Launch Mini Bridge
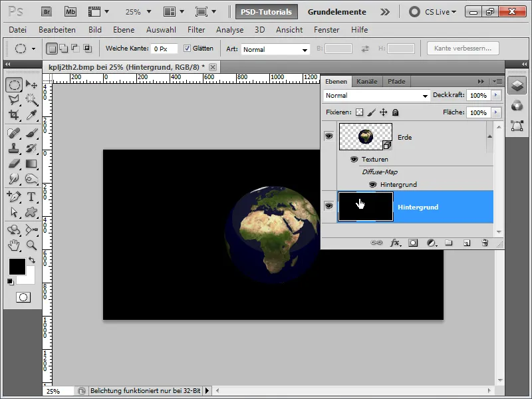The width and height of the screenshot is (532, 399). (70, 12)
